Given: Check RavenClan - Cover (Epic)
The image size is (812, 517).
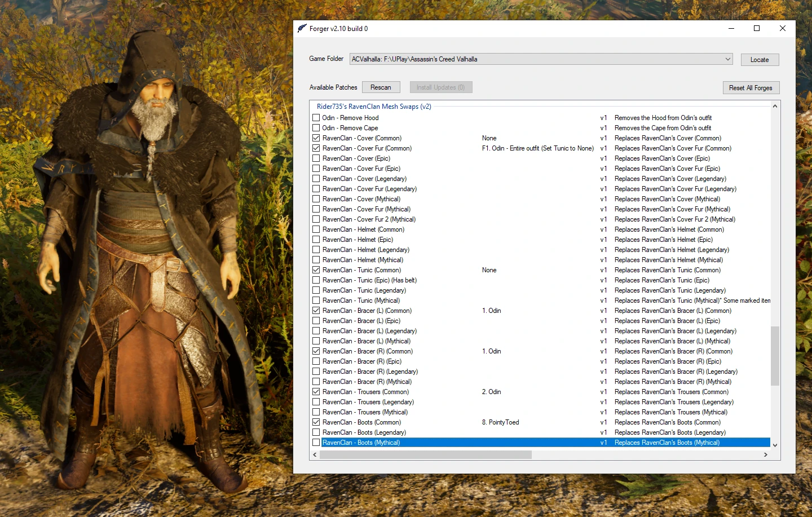Looking at the screenshot, I should 316,158.
